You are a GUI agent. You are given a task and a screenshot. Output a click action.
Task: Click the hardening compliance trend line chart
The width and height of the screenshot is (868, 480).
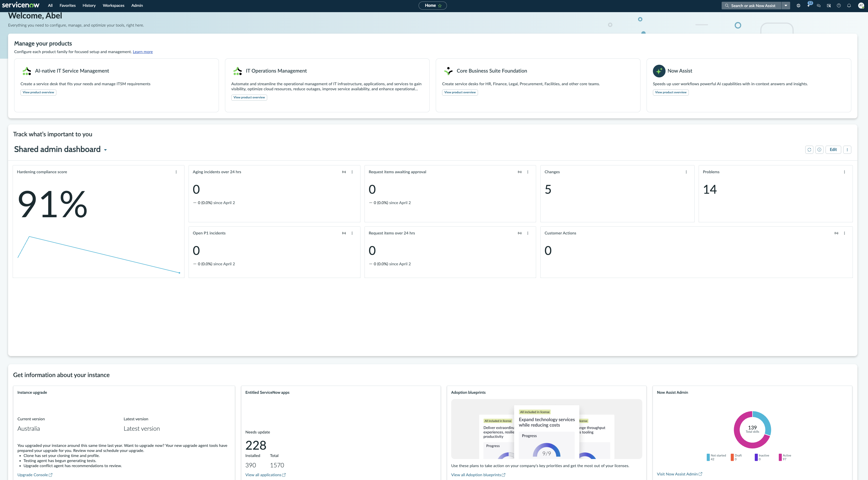(98, 255)
